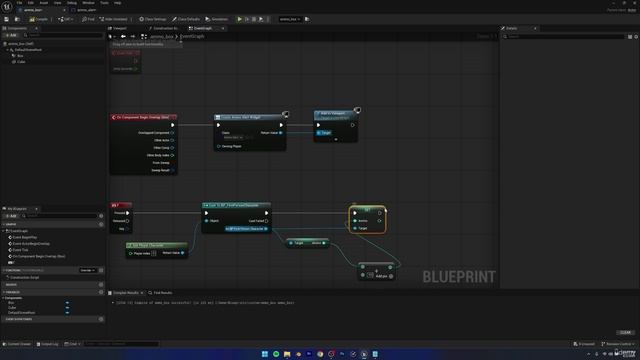The width and height of the screenshot is (640, 360).
Task: Stop the play session
Action: (254, 19)
